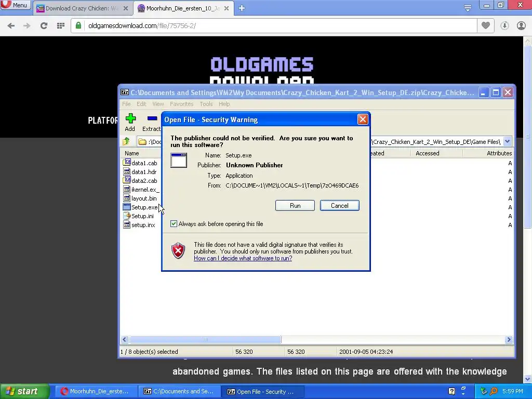Open the 7-Zip Edit menu
Viewport: 532px width, 399px height.
click(141, 104)
